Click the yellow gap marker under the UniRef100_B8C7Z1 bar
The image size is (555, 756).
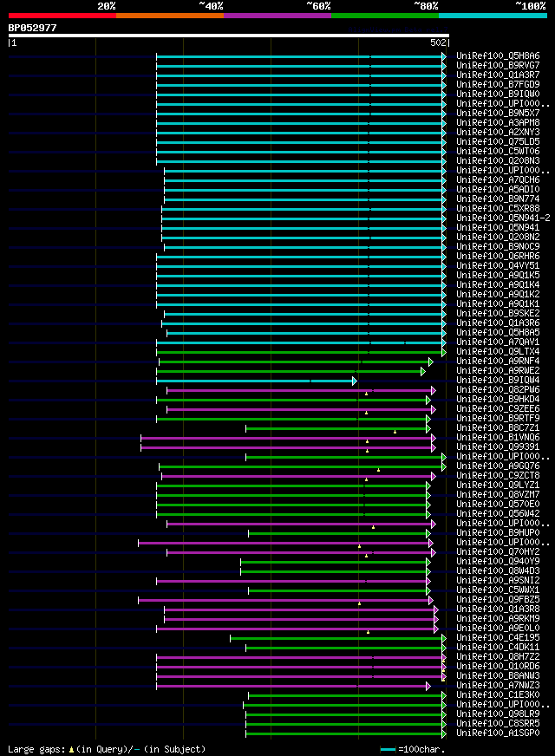click(395, 432)
